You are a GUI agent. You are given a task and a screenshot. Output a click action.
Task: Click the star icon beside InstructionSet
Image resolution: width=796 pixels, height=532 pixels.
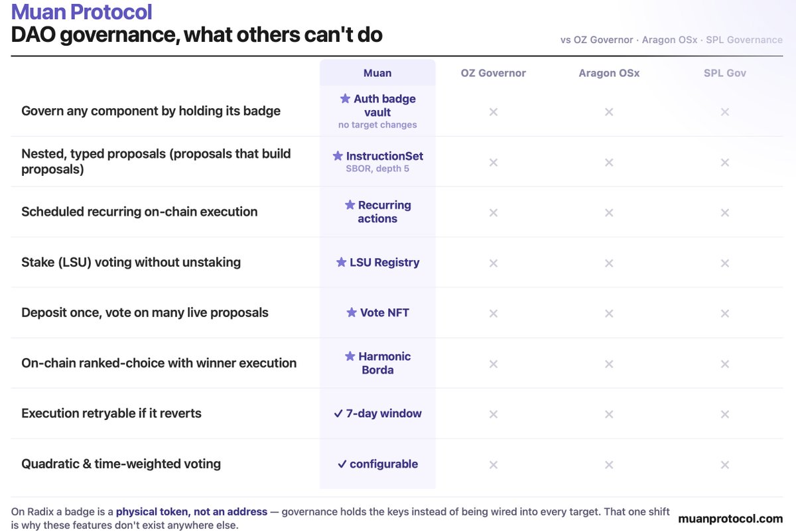(338, 156)
